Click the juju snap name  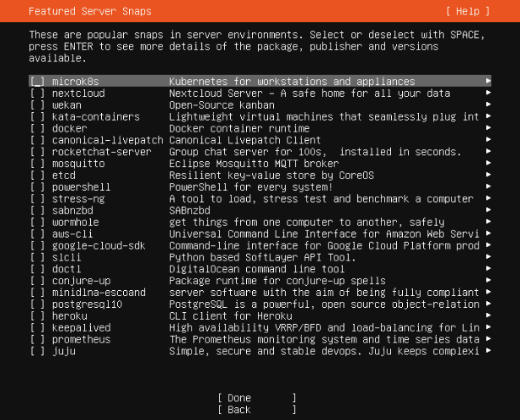click(x=64, y=352)
